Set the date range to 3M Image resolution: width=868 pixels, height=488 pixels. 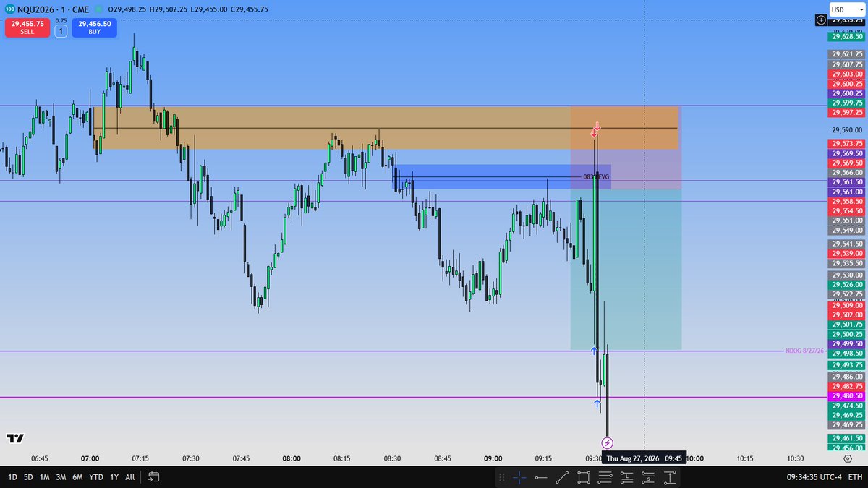61,477
